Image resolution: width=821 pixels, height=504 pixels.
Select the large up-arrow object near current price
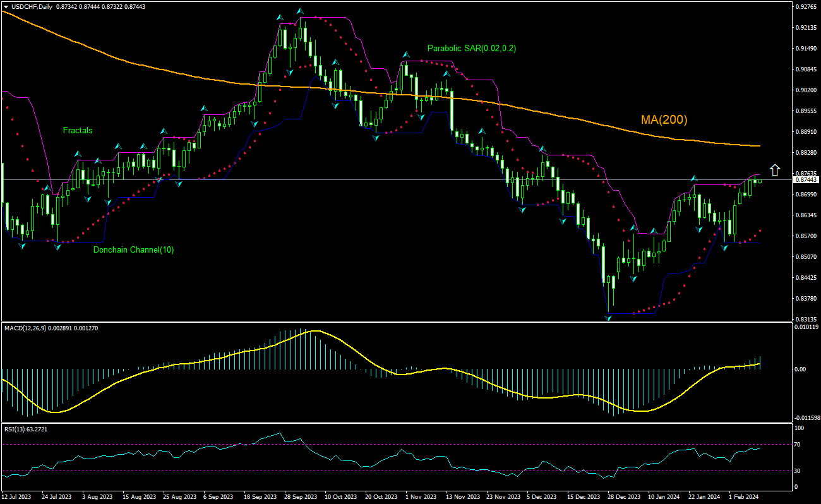pyautogui.click(x=775, y=170)
